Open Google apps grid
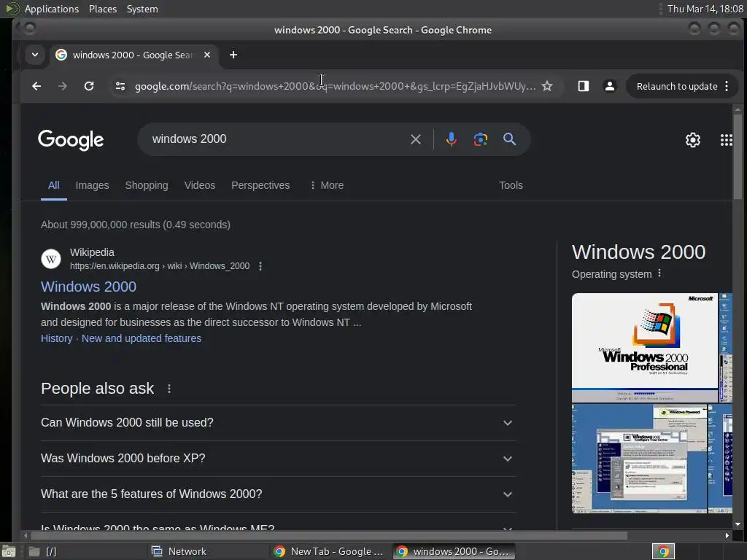 (726, 139)
